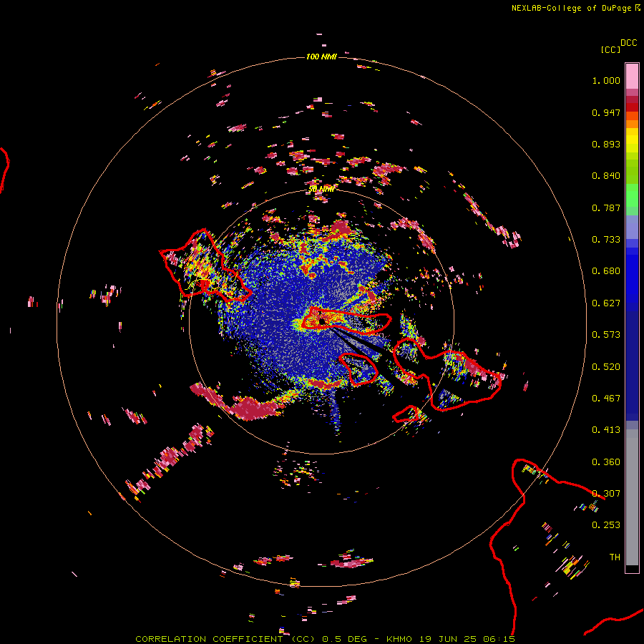The width and height of the screenshot is (644, 644).
Task: Click the [CC] unit label
Action: [610, 49]
